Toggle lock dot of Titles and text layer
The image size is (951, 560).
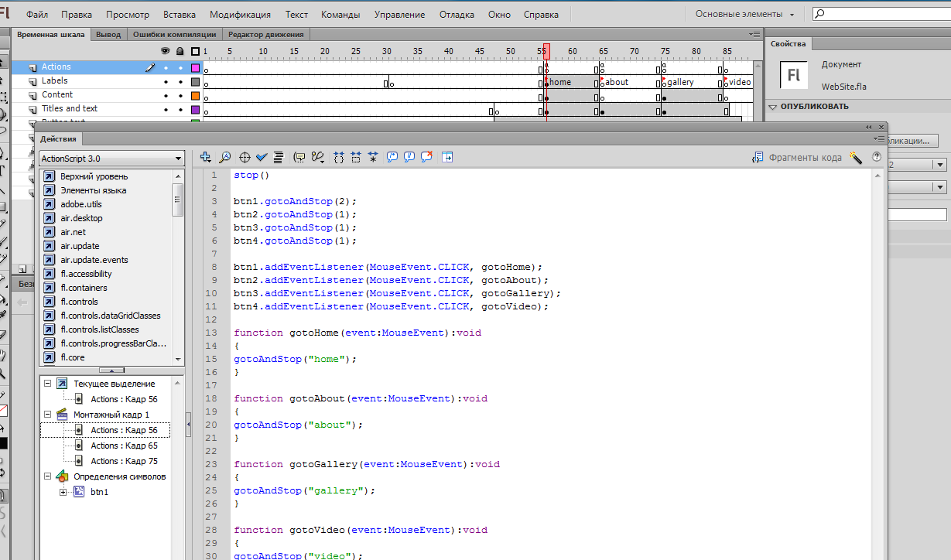click(180, 109)
